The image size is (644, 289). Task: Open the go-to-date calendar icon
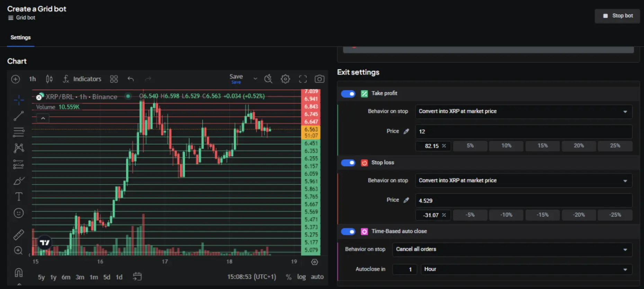137,277
